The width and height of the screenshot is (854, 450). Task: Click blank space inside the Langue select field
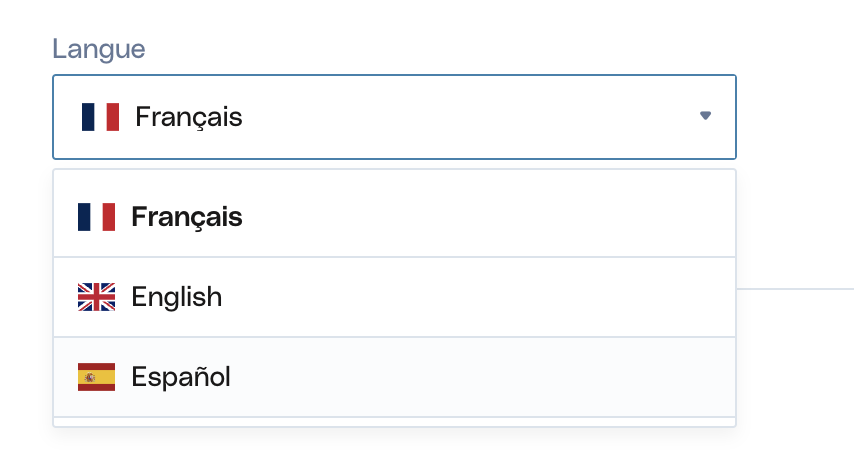point(468,117)
